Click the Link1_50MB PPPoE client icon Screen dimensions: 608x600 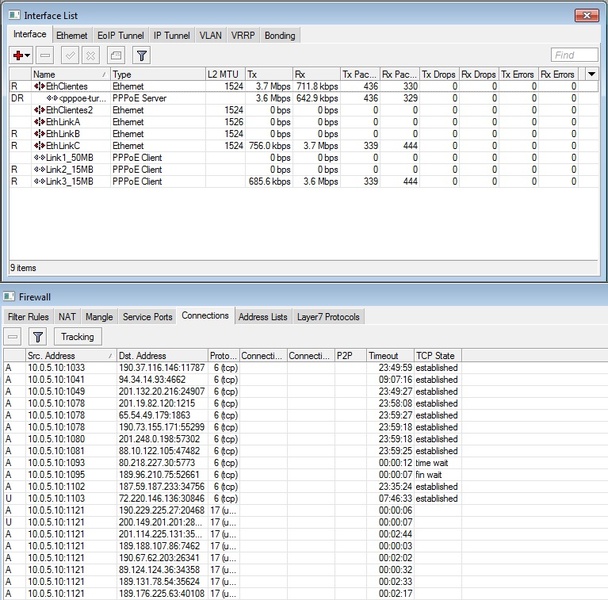39,158
